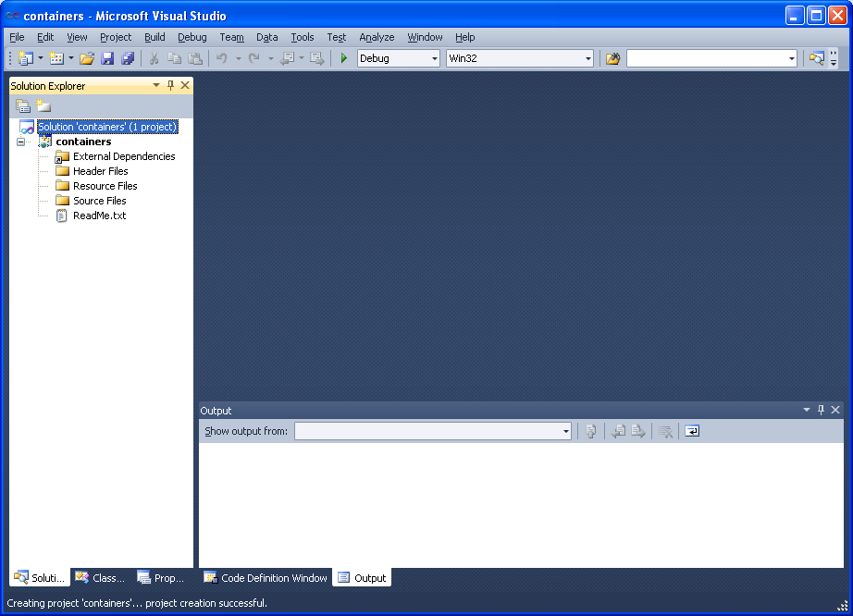Toggle Word Wrap in the Output window

(x=692, y=431)
